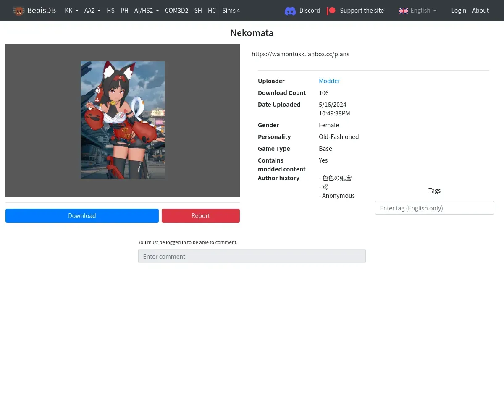Viewport: 504px width, 420px height.
Task: Open the Login page
Action: pyautogui.click(x=459, y=10)
